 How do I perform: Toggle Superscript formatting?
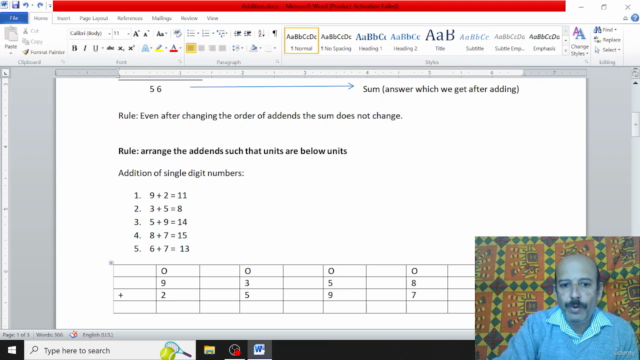point(131,49)
